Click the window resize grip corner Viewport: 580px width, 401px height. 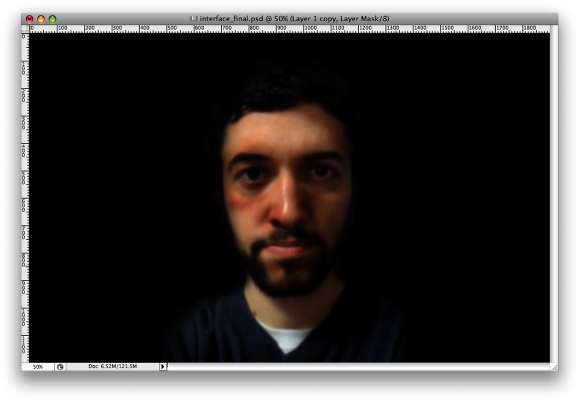(554, 367)
